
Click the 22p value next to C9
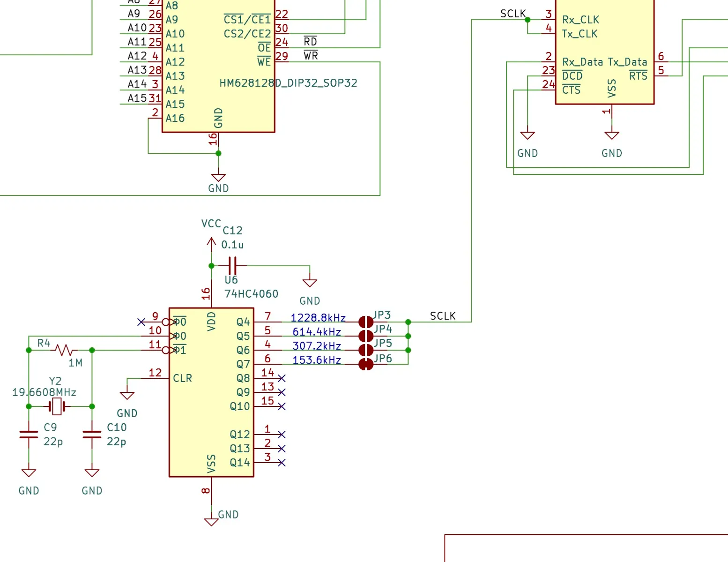click(53, 442)
